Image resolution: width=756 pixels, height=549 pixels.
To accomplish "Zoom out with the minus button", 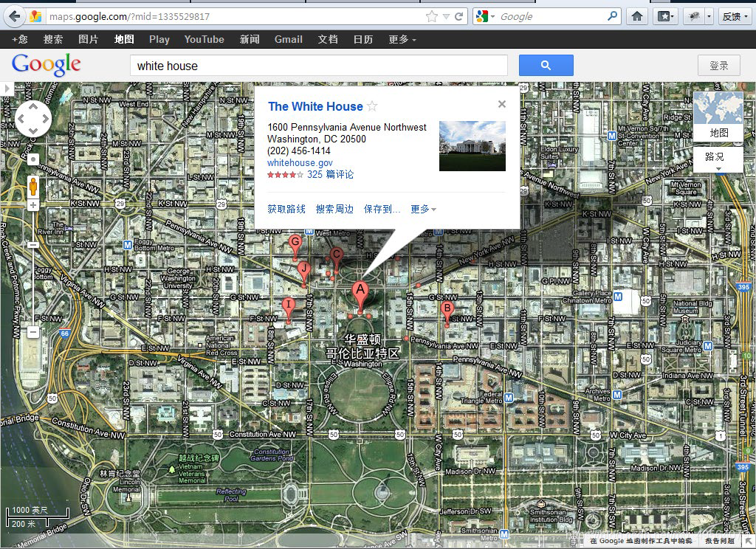I will (x=32, y=331).
